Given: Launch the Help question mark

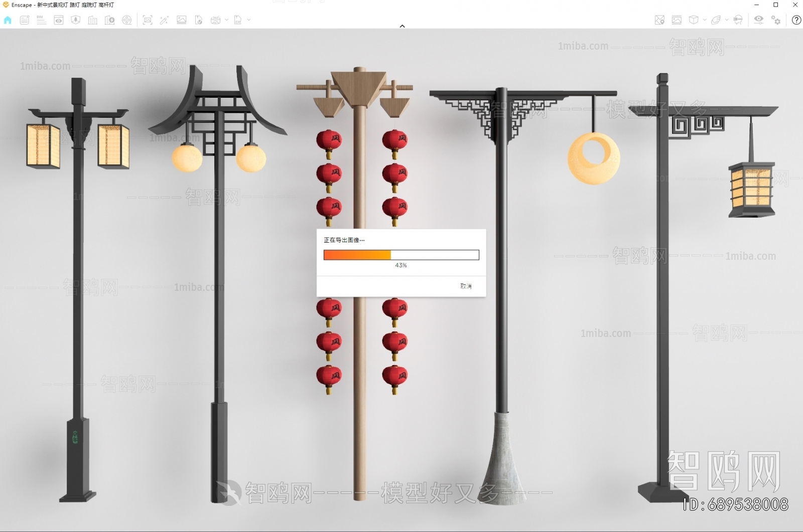Looking at the screenshot, I should pos(796,20).
